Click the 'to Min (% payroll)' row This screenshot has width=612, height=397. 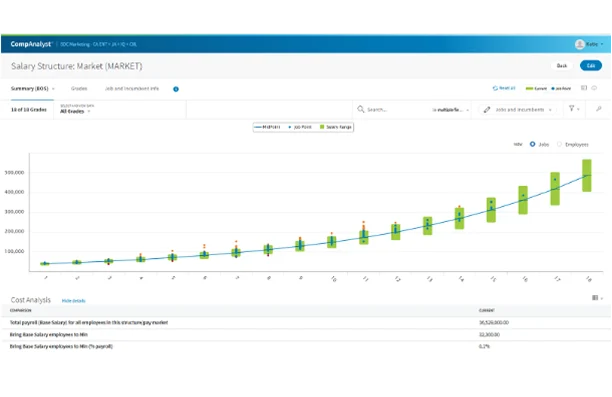[306, 346]
